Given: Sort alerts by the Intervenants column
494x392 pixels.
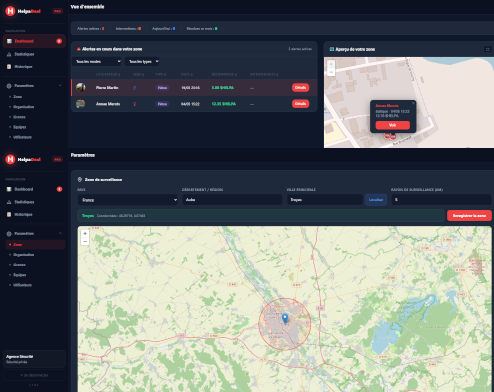Looking at the screenshot, I should (x=264, y=74).
